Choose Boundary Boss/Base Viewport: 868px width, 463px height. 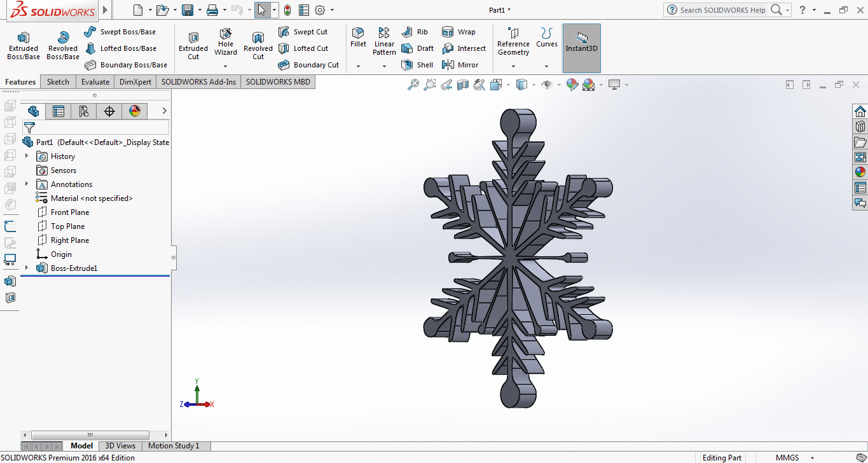pos(126,65)
